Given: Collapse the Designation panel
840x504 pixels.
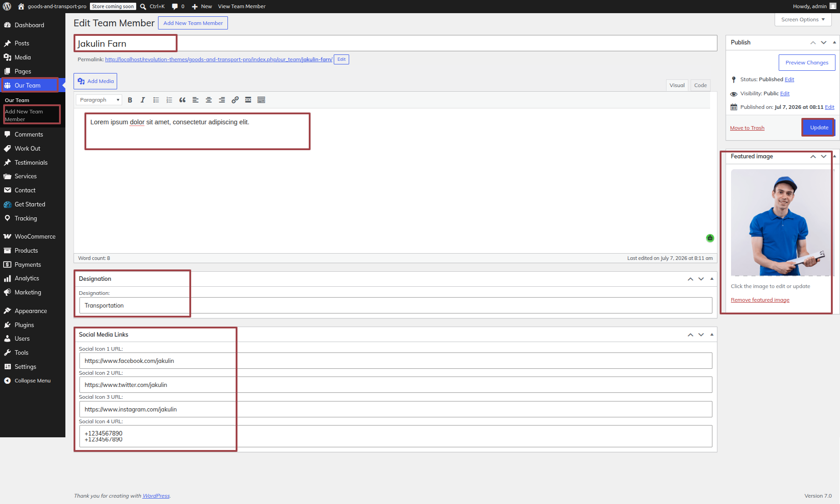Looking at the screenshot, I should [712, 279].
